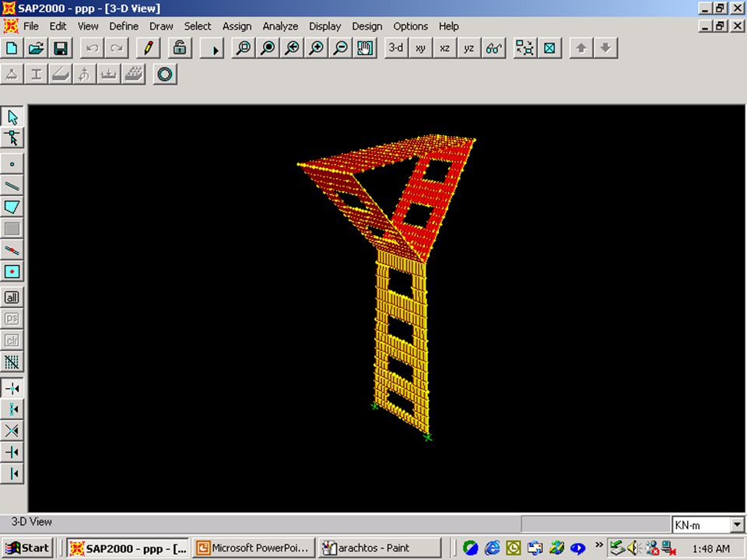747x560 pixels.
Task: Open Set Elements display options icon
Action: [549, 48]
